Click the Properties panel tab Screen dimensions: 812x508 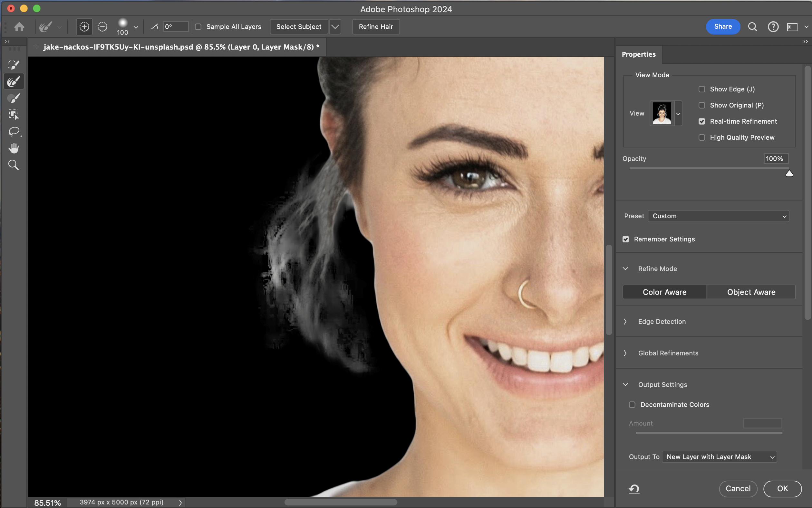pyautogui.click(x=638, y=54)
